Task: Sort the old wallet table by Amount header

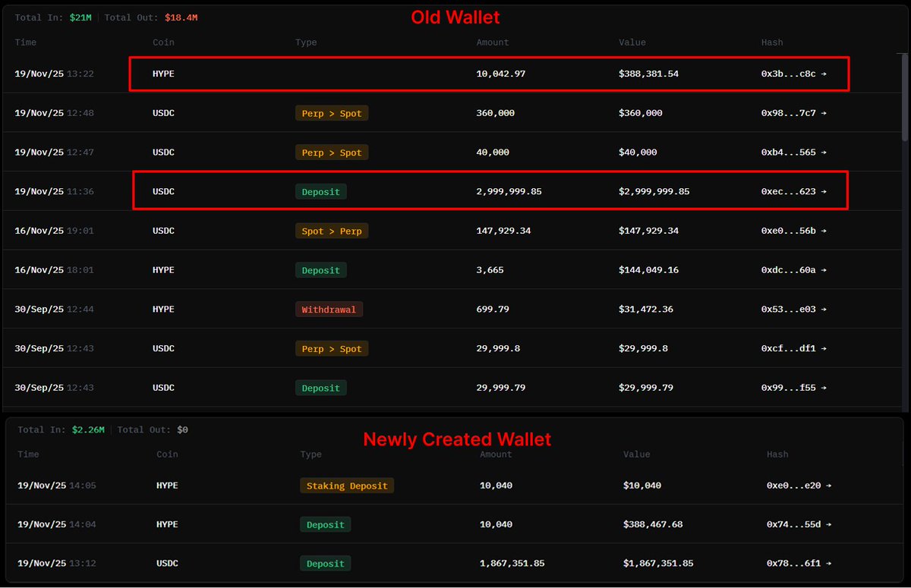Action: [492, 42]
